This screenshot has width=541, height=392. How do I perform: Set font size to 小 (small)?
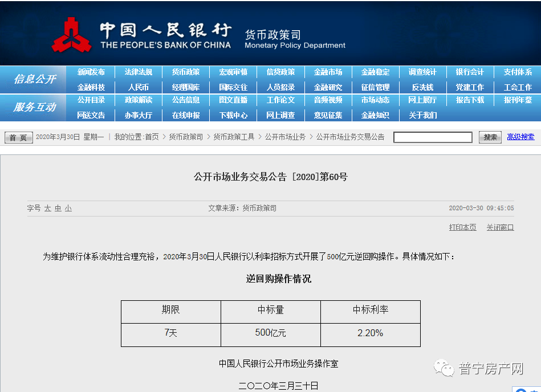click(68, 208)
